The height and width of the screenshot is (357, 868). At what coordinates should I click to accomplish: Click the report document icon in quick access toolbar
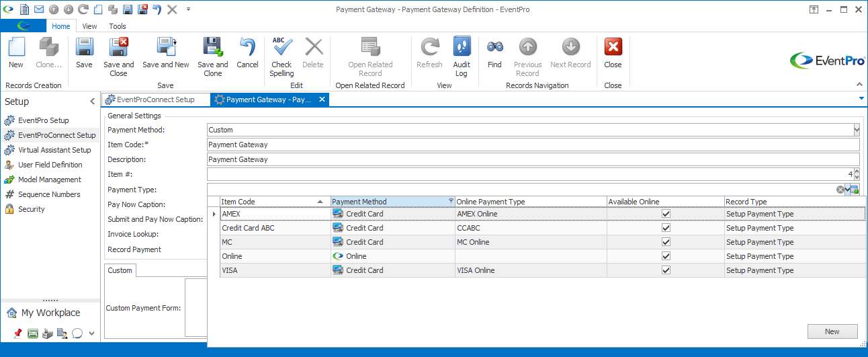tap(24, 9)
